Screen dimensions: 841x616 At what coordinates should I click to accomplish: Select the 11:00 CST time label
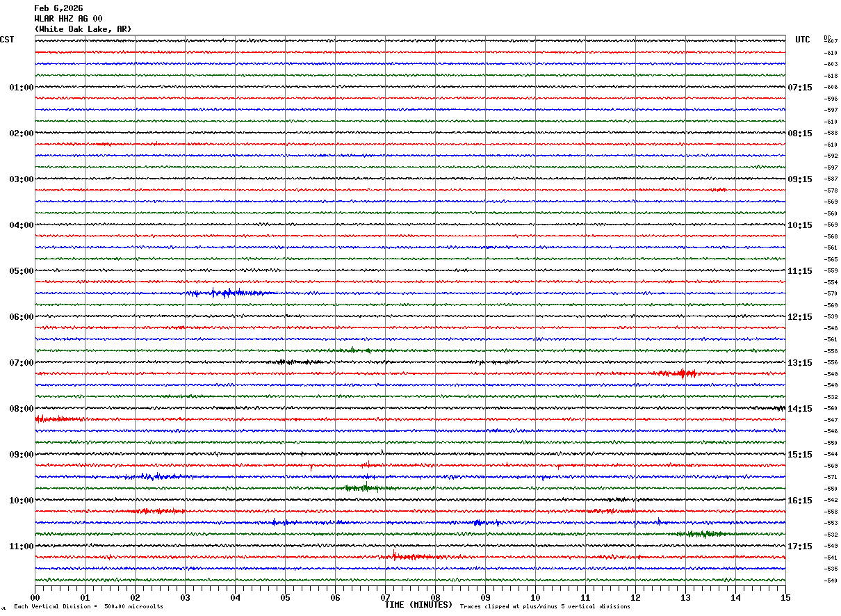click(x=21, y=546)
